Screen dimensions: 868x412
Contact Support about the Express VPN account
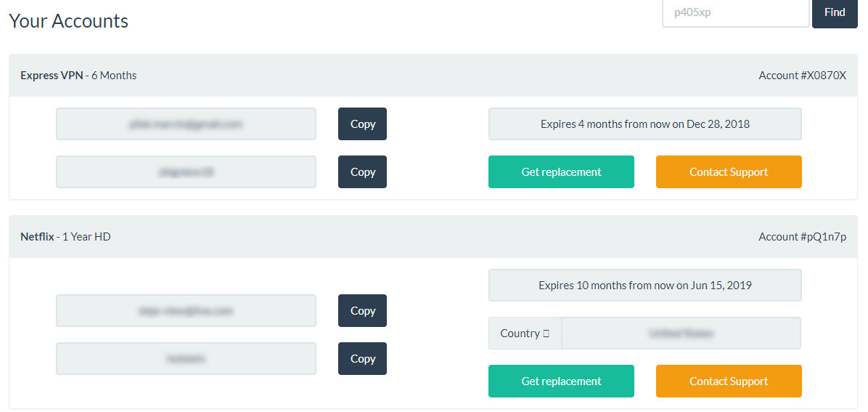point(729,172)
